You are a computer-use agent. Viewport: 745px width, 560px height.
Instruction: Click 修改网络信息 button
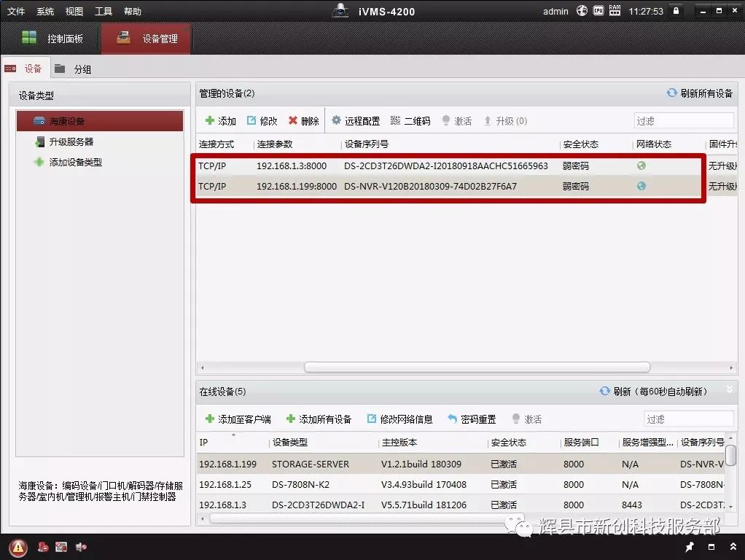tap(400, 419)
